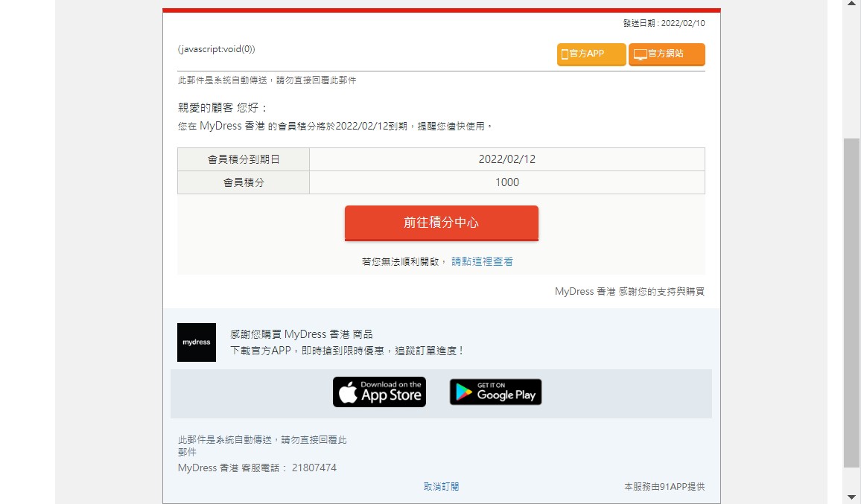This screenshot has width=861, height=504.
Task: Select the 2022/02/12 expiry date cell
Action: 506,159
